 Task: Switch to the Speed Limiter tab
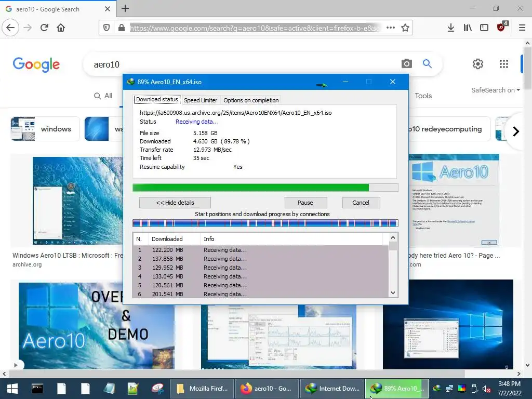click(201, 100)
